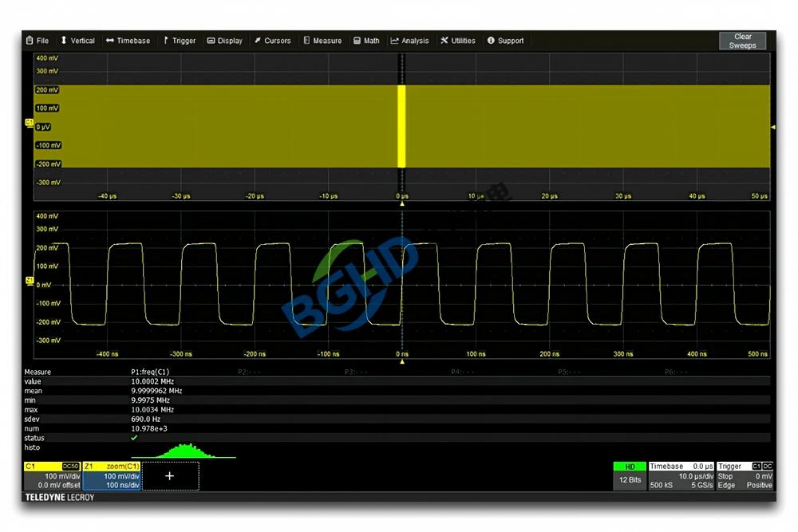The image size is (798, 532).
Task: Click the HD 12 Bits indicator
Action: point(630,476)
